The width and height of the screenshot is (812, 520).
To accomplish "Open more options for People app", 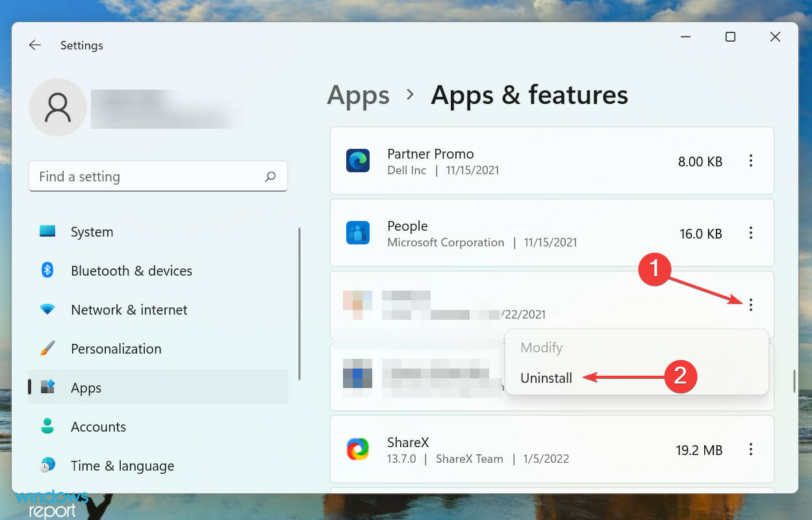I will pyautogui.click(x=751, y=233).
